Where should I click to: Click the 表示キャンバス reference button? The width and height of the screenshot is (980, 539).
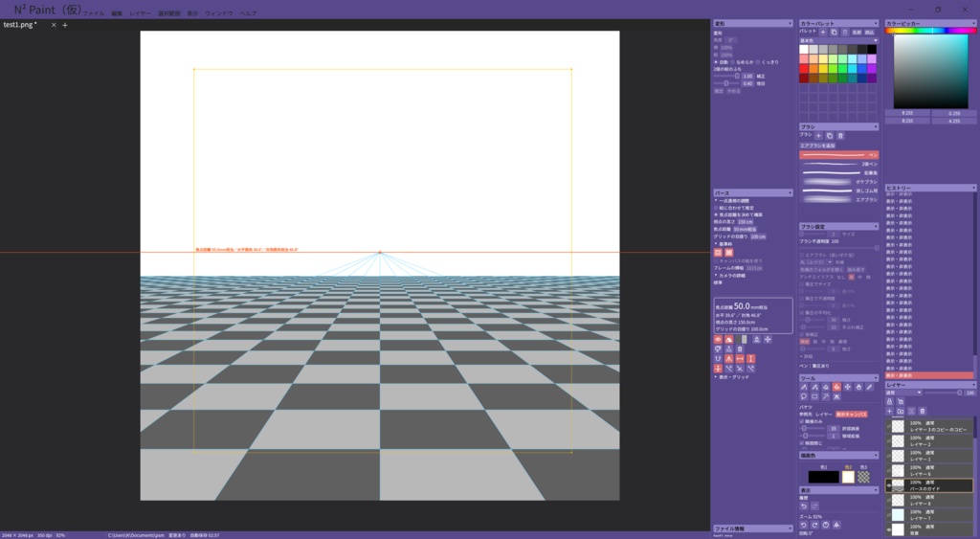pyautogui.click(x=851, y=414)
